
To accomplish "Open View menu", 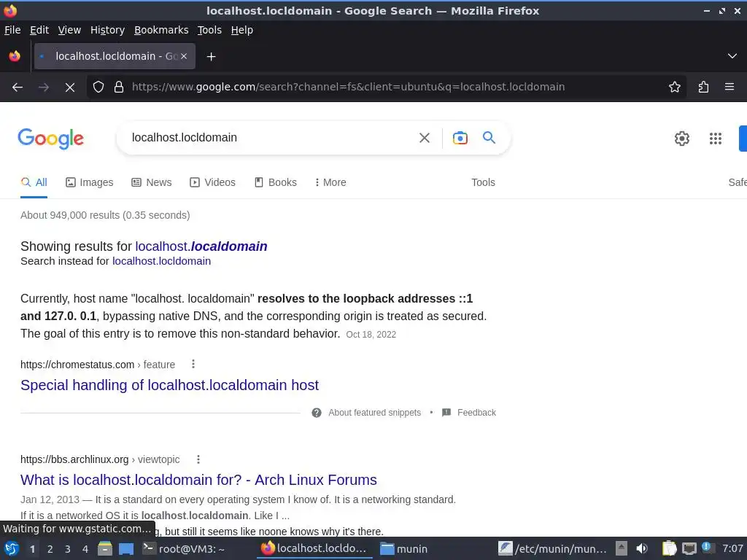I will 69,30.
